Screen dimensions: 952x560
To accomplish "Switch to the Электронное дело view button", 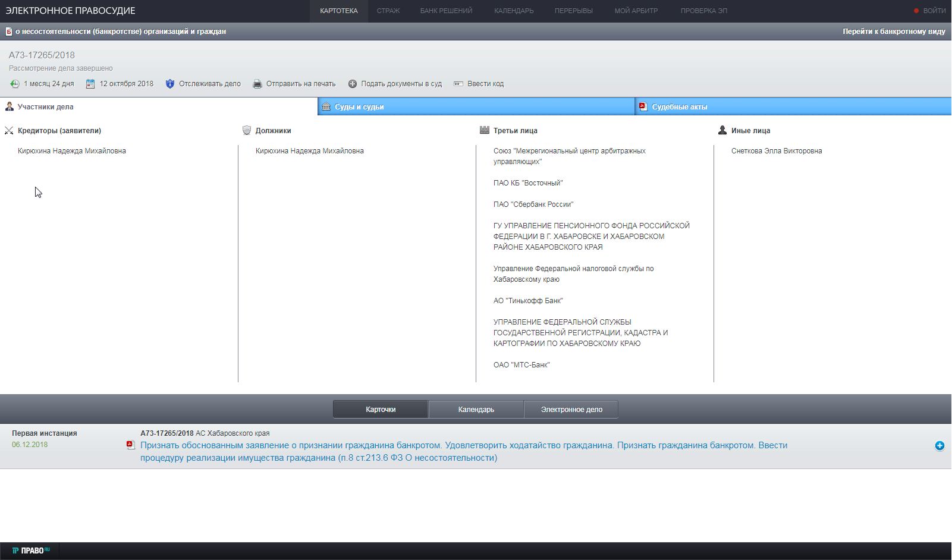I will pos(571,409).
